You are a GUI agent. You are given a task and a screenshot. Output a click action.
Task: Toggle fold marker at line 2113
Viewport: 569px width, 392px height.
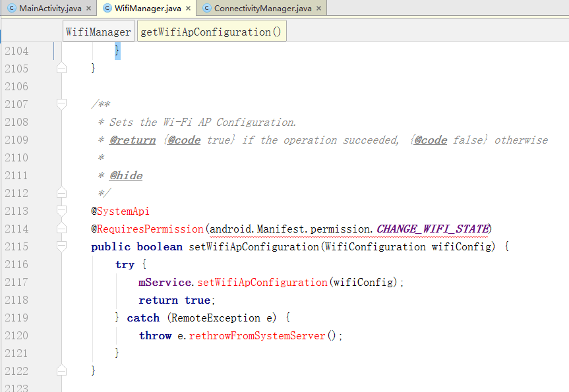(62, 211)
